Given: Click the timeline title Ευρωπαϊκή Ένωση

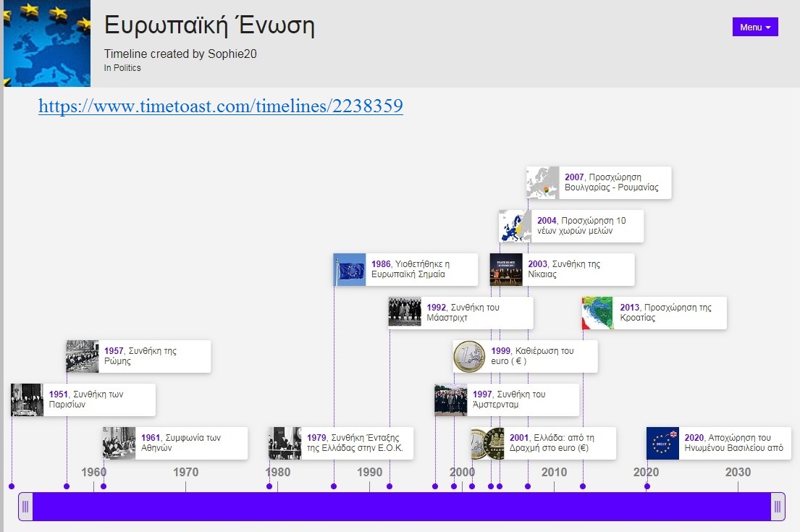Looking at the screenshot, I should (209, 25).
